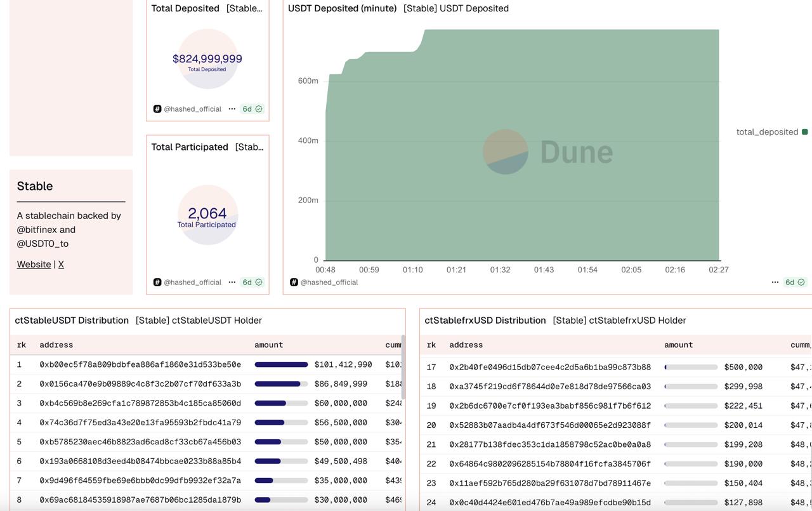Click the [Stable] USDT Deposited query title
Screen dimensions: 812x511
point(455,8)
